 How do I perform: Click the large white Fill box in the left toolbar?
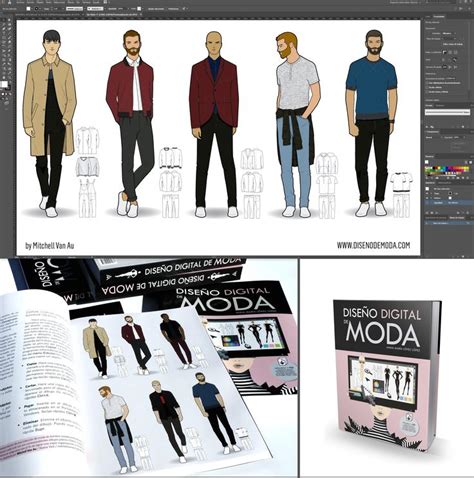click(4, 84)
